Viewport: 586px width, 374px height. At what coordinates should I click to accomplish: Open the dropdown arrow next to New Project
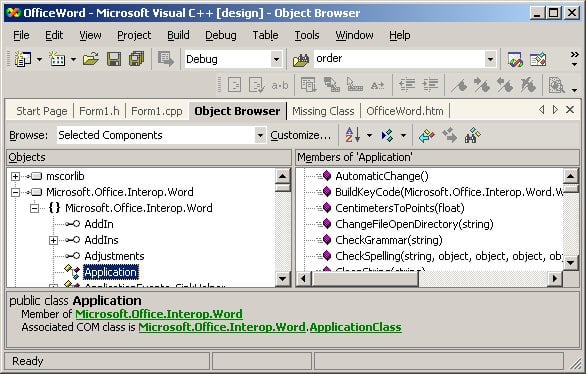(x=39, y=59)
